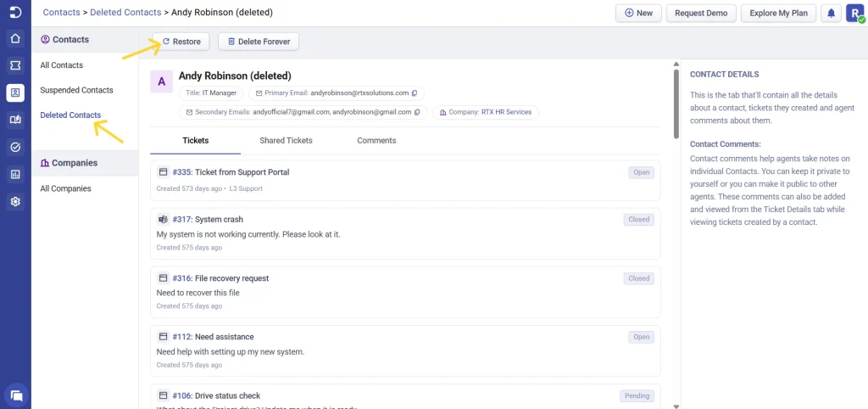Click the New button in header

pos(639,13)
